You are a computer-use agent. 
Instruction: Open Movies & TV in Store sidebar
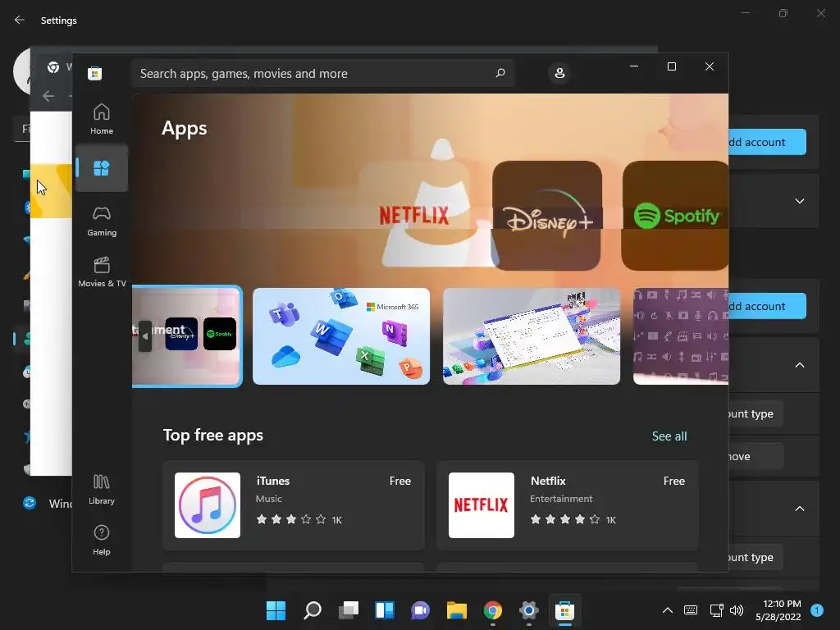pos(101,272)
